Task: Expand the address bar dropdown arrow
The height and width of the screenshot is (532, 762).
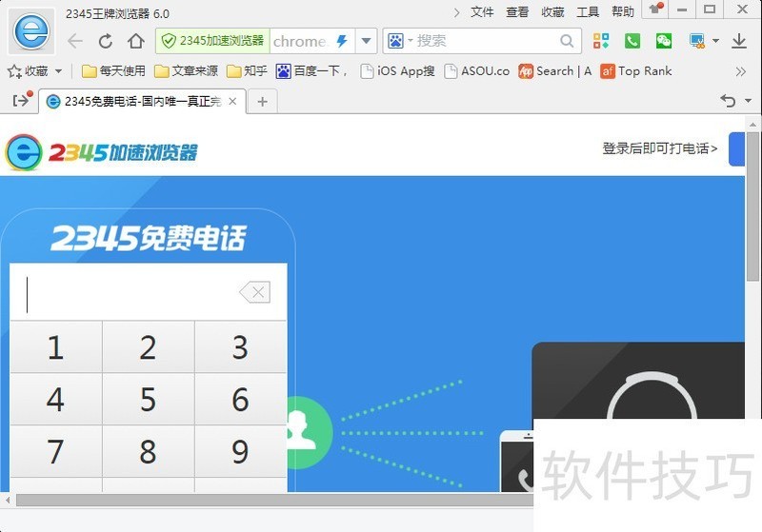Action: click(x=367, y=41)
